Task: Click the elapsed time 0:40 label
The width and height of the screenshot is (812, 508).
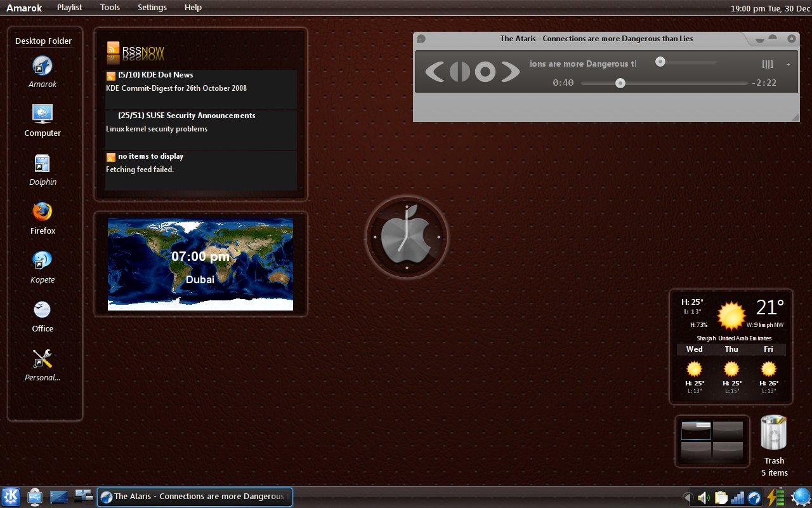Action: pos(563,83)
